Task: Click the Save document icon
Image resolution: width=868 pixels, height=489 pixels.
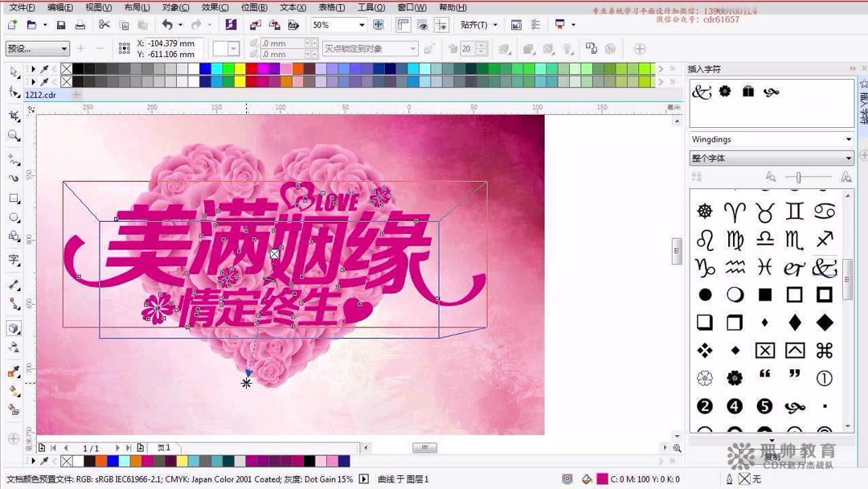Action: [62, 24]
